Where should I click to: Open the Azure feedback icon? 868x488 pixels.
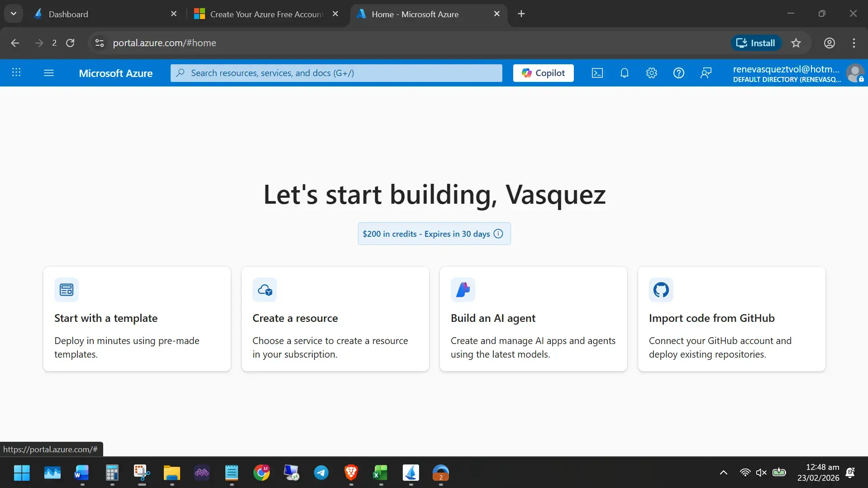706,73
